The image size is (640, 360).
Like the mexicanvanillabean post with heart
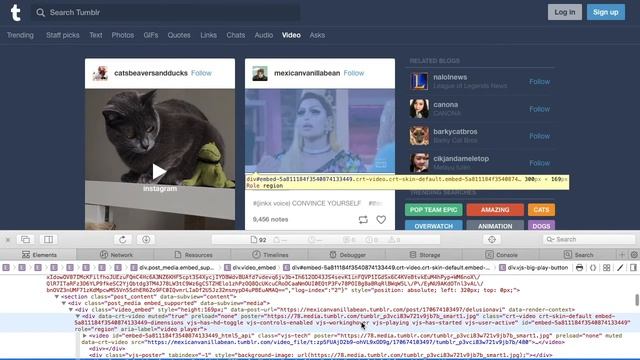click(381, 220)
